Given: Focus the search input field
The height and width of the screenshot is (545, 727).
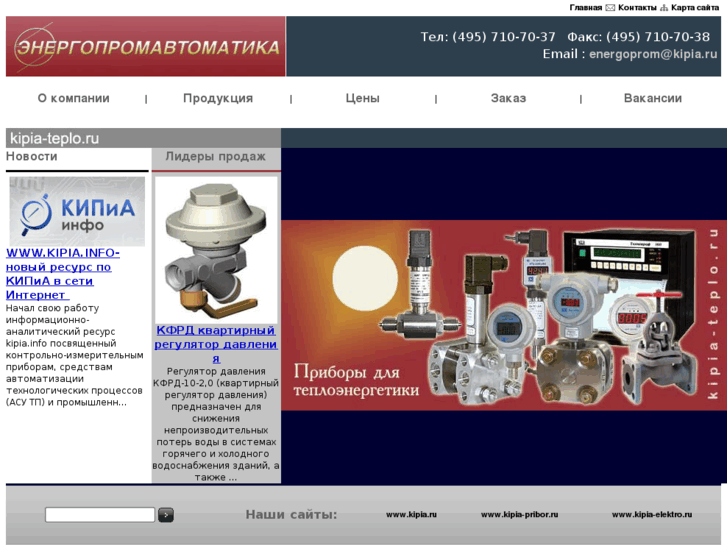Looking at the screenshot, I should pos(100,515).
